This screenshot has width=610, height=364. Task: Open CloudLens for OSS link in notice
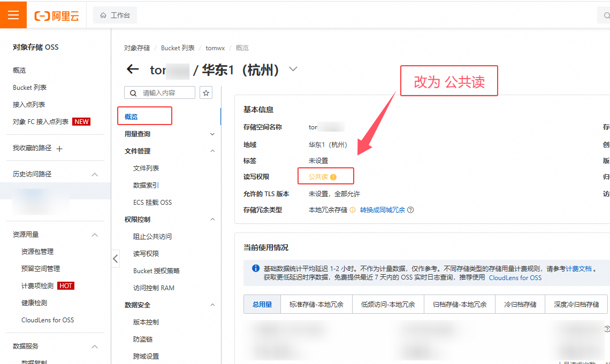(x=515, y=278)
